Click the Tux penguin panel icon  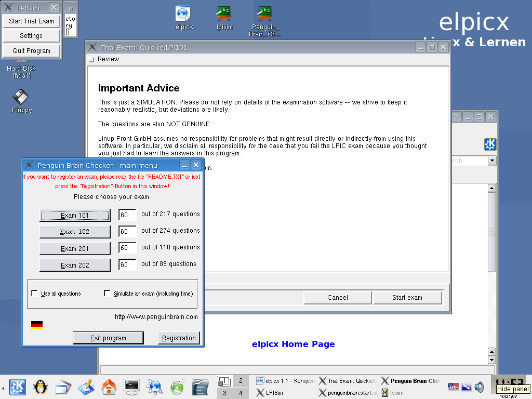[41, 387]
